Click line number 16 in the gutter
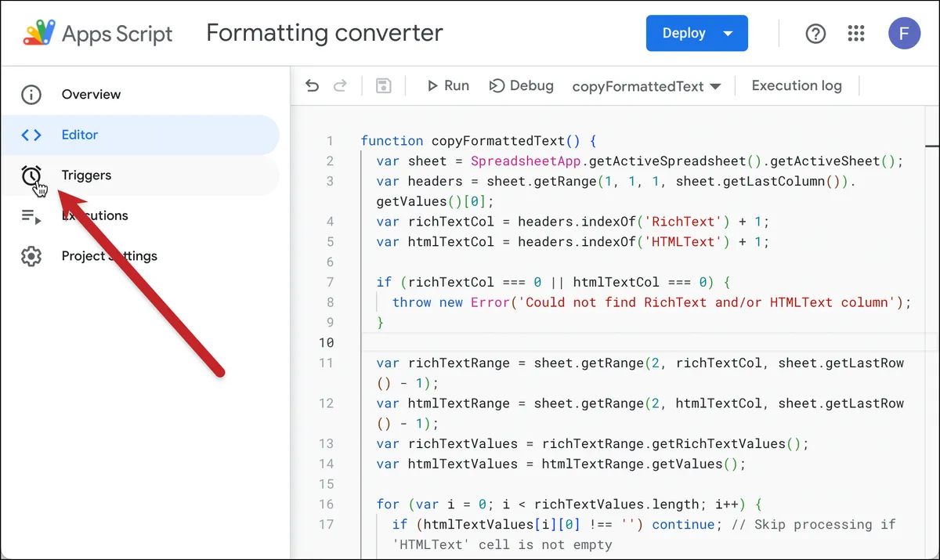Image resolution: width=940 pixels, height=560 pixels. (326, 504)
